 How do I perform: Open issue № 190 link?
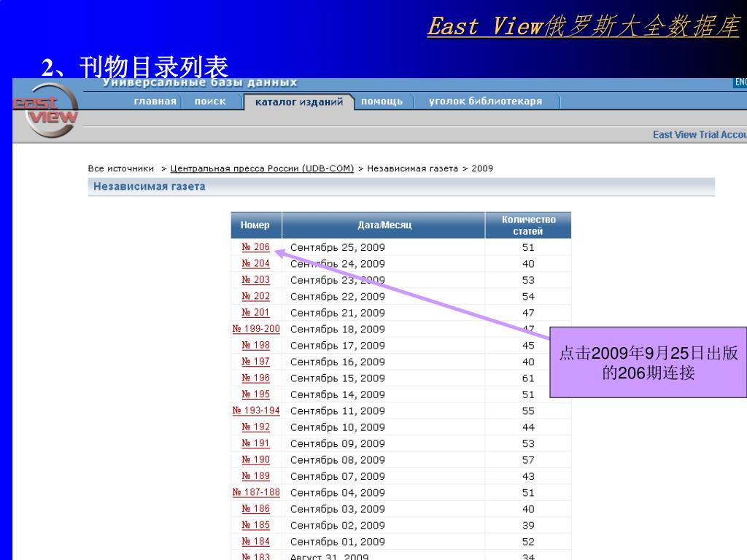click(x=256, y=460)
